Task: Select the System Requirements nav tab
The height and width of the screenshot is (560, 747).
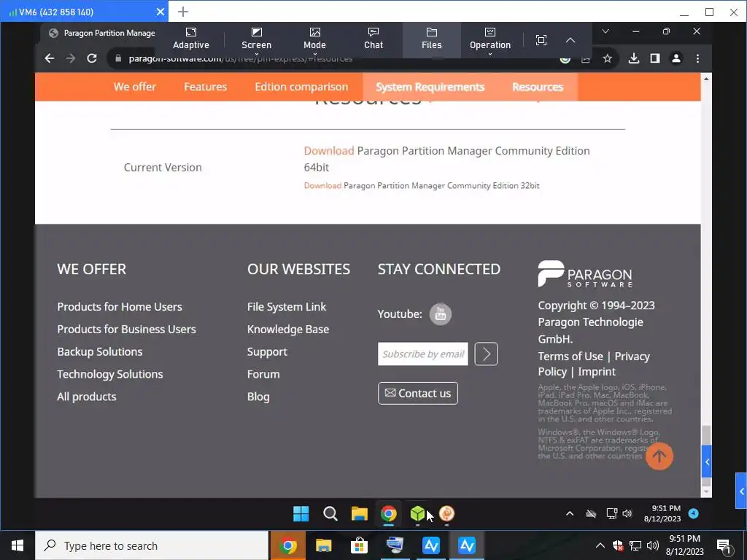Action: coord(430,87)
